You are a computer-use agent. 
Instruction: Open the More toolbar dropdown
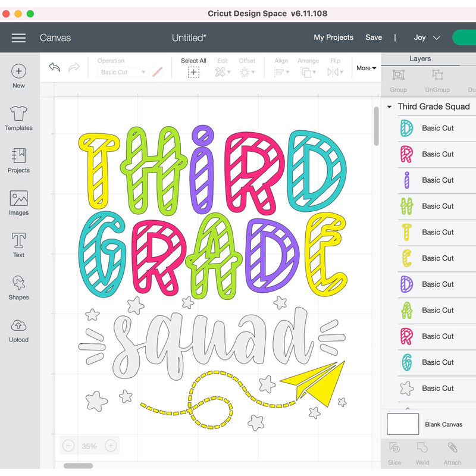pyautogui.click(x=366, y=68)
